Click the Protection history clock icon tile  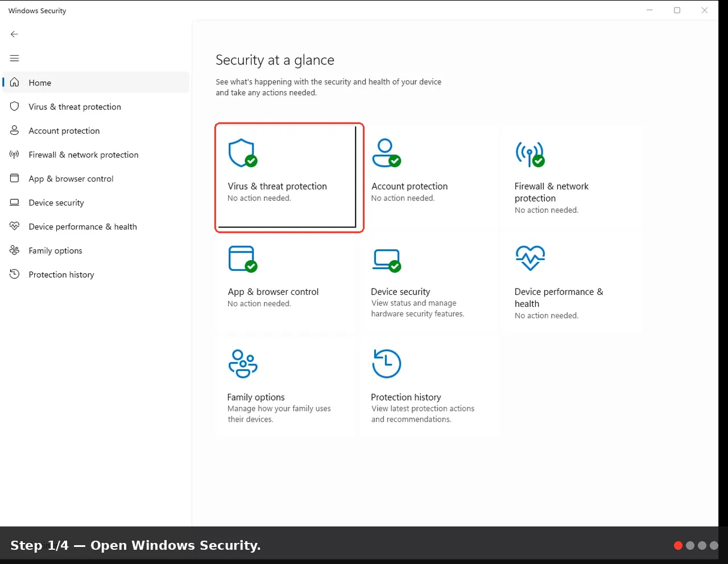tap(387, 364)
